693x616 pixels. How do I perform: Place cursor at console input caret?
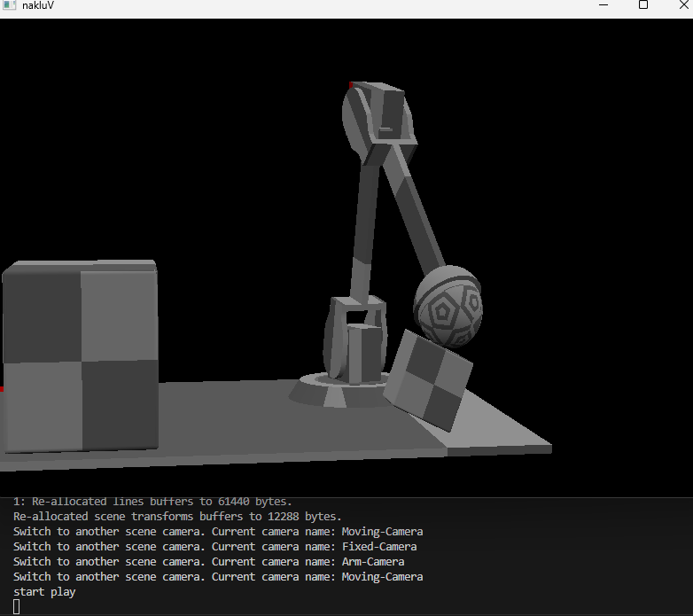(x=17, y=606)
